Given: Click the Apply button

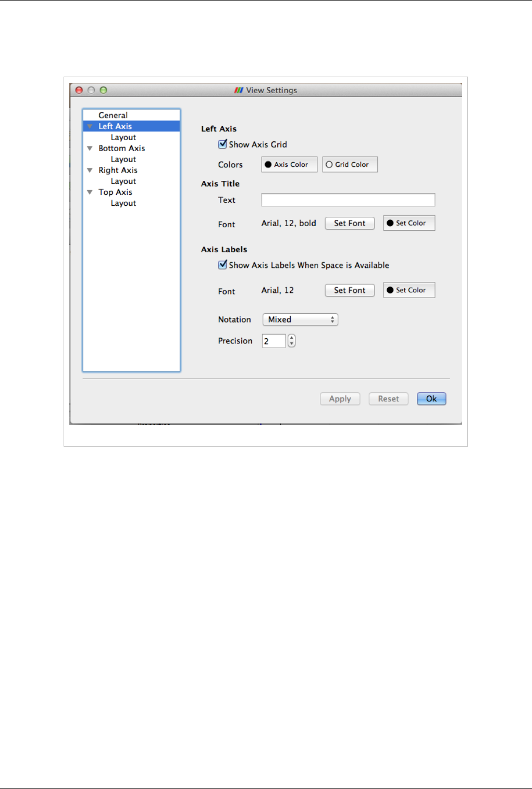Looking at the screenshot, I should click(x=340, y=399).
